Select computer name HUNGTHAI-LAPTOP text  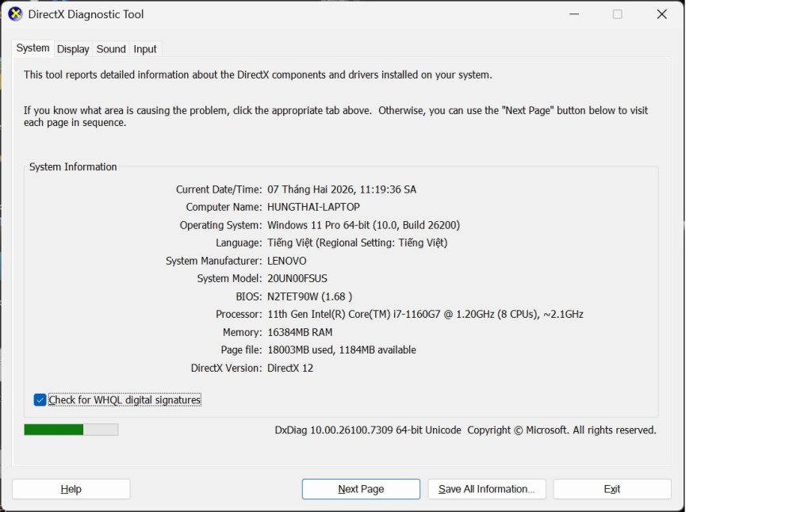313,207
